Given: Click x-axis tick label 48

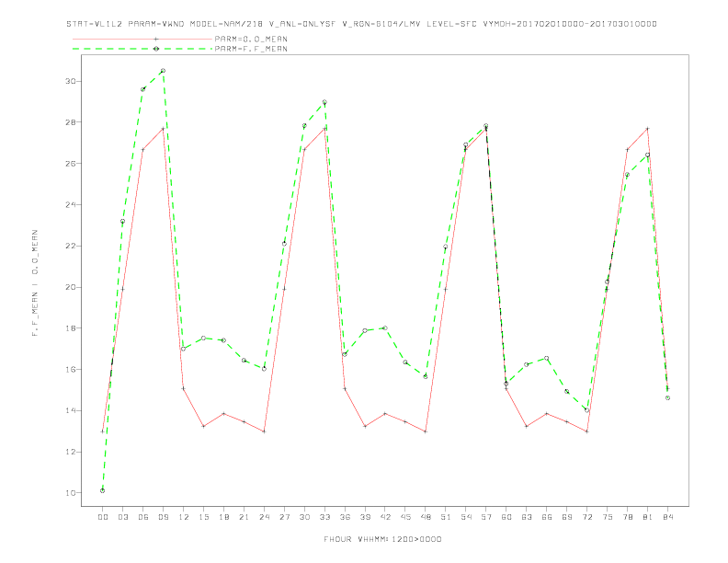Looking at the screenshot, I should (426, 517).
